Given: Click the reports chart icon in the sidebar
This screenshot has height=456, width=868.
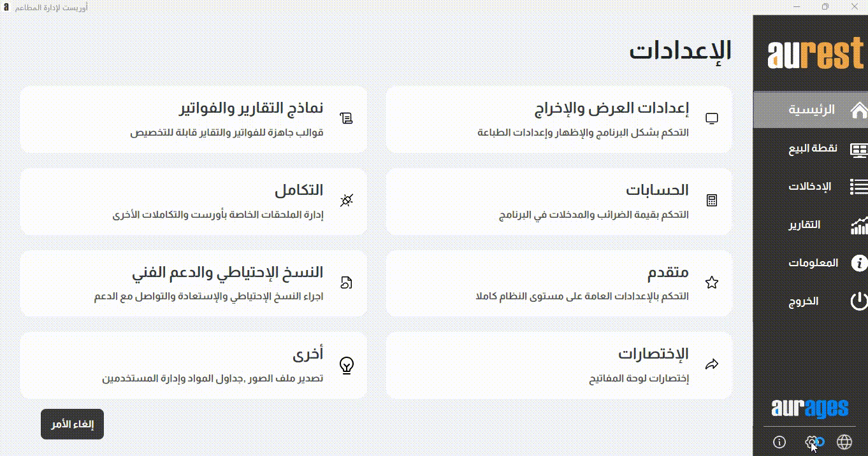Looking at the screenshot, I should click(859, 225).
